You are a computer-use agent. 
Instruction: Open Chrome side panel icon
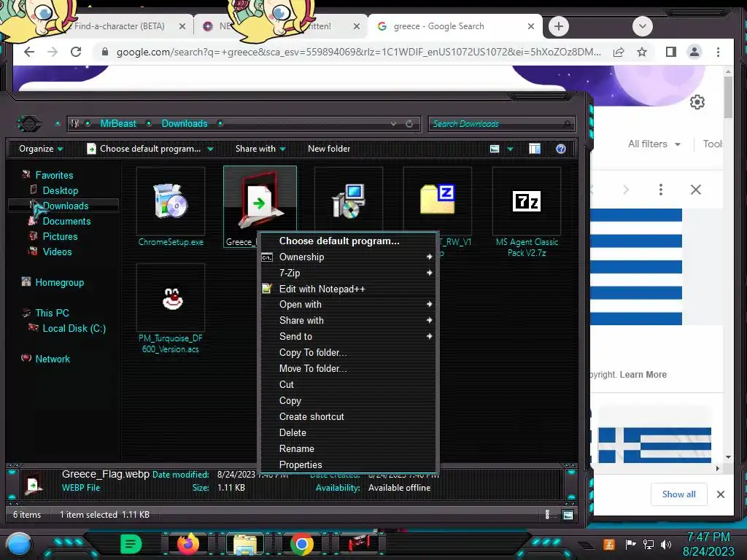[x=671, y=52]
